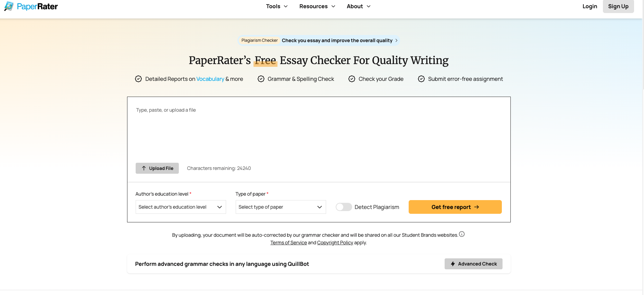
Task: Click the chevron in the Plagiarism Checker banner
Action: pyautogui.click(x=396, y=40)
